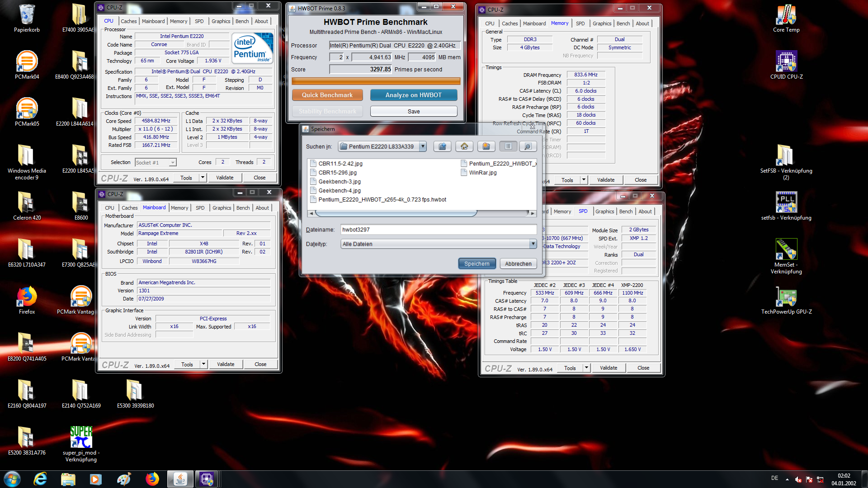The width and height of the screenshot is (868, 488).
Task: Open Caches tab in top-left CPU-Z window
Action: pyautogui.click(x=128, y=21)
